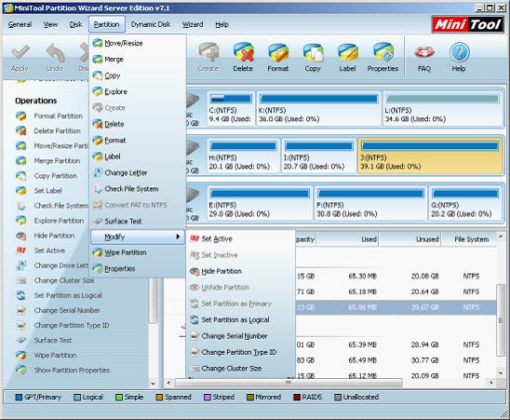Click the partition list scroll-down arrow

pos(501,373)
